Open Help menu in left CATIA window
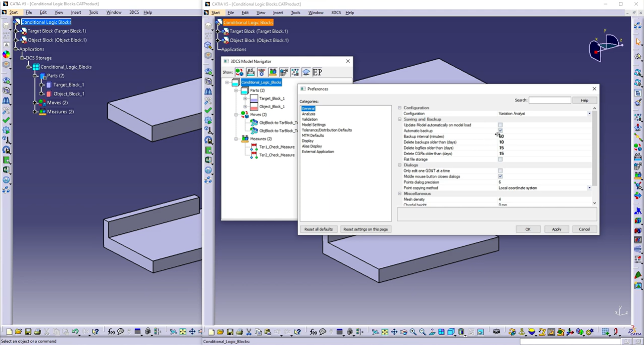 coord(147,12)
